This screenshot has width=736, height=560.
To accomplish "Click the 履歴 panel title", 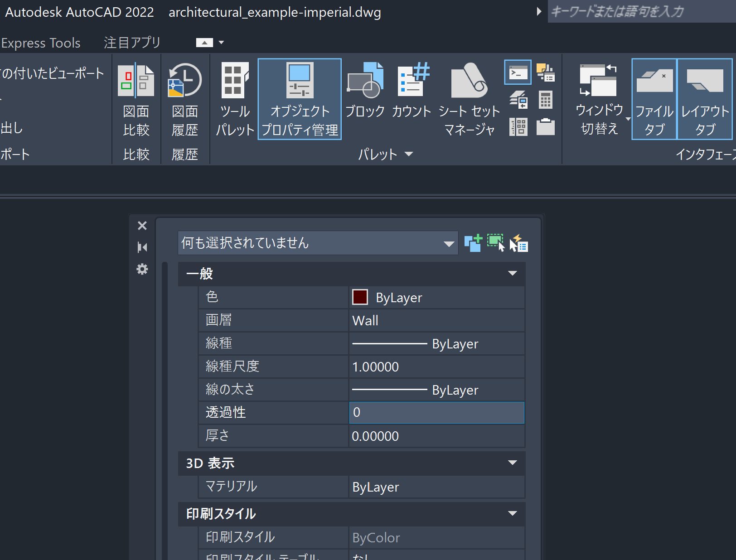I will 184,154.
